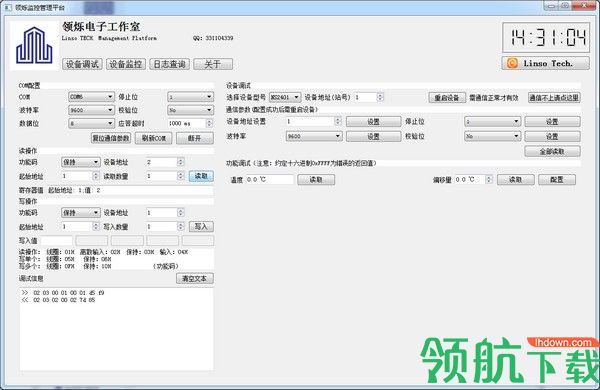Open the COM配置 停止位 dropdown
Screen dimensions: 600x390
click(190, 97)
